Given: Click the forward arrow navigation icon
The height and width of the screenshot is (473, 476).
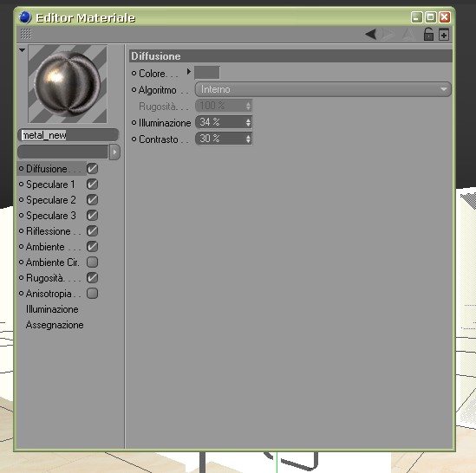Looking at the screenshot, I should click(x=388, y=35).
